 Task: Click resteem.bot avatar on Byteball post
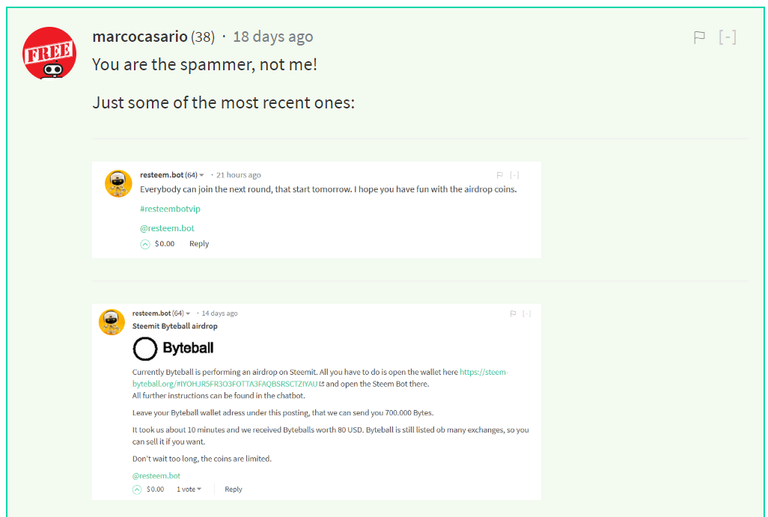click(112, 322)
